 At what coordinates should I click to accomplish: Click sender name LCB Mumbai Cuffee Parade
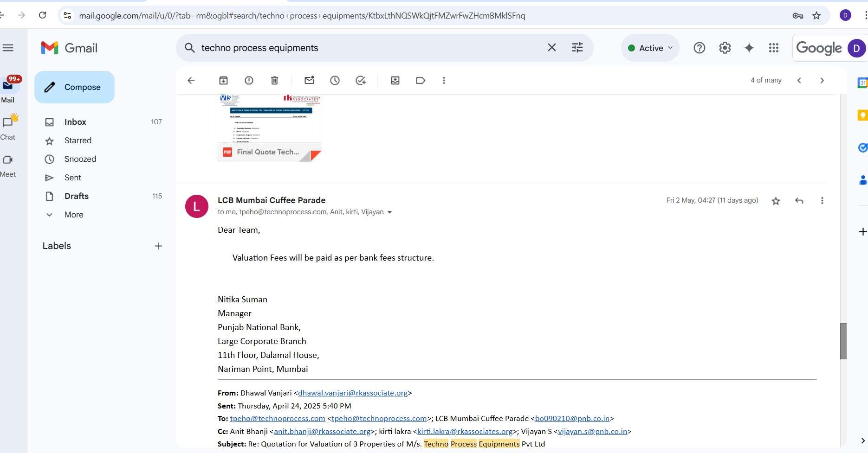point(272,200)
